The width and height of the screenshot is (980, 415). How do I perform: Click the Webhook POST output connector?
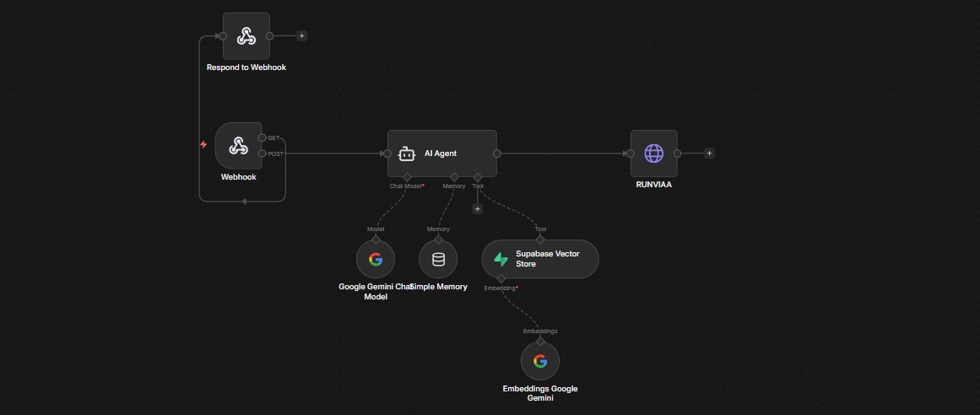click(x=263, y=154)
